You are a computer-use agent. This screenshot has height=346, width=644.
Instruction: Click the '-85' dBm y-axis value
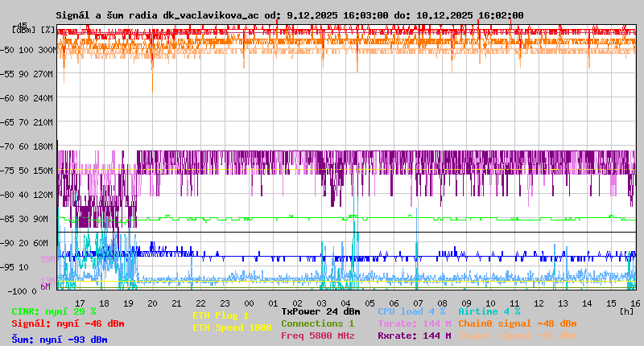click(7, 219)
